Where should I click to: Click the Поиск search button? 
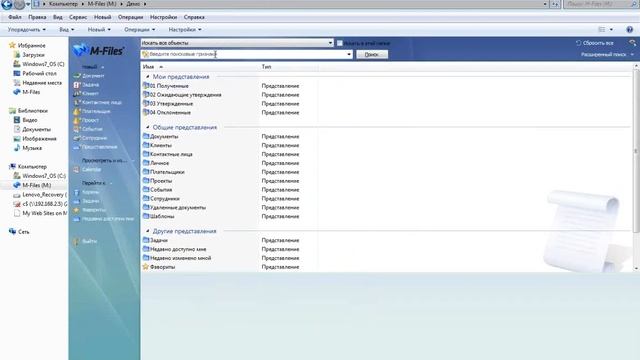[x=372, y=54]
